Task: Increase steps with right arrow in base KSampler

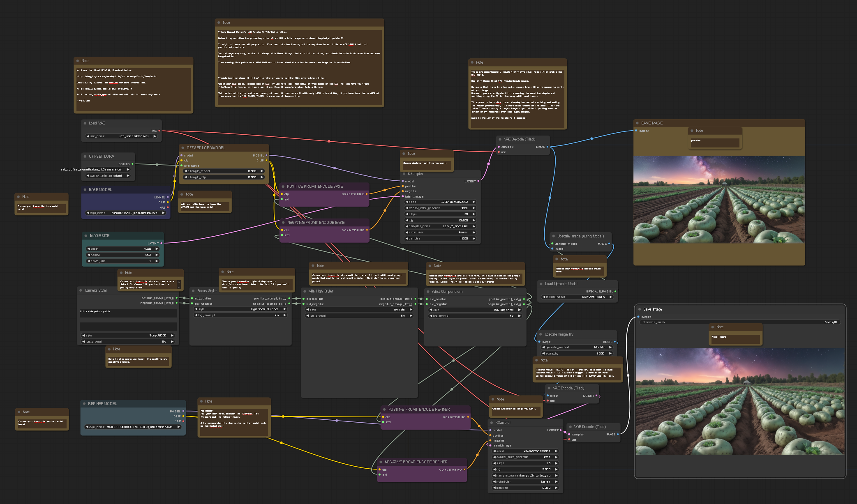Action: 474,214
